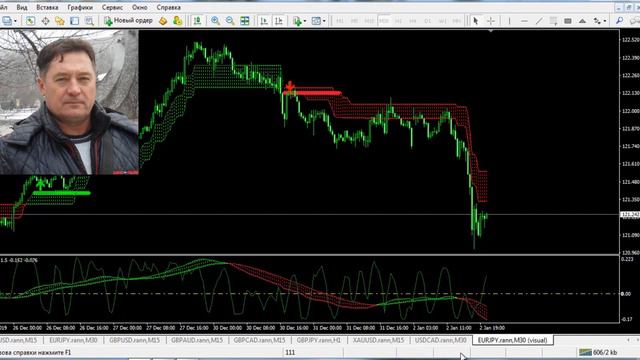Zoom out of the chart
640x360 pixels.
(230, 21)
